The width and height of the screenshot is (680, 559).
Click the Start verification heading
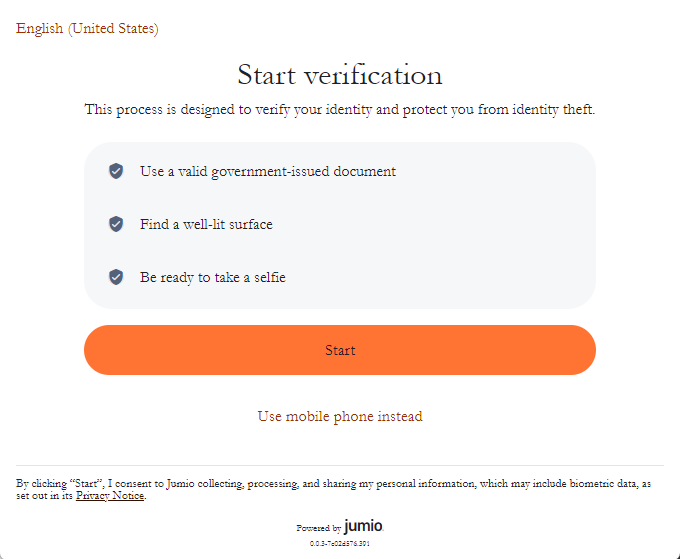(340, 75)
